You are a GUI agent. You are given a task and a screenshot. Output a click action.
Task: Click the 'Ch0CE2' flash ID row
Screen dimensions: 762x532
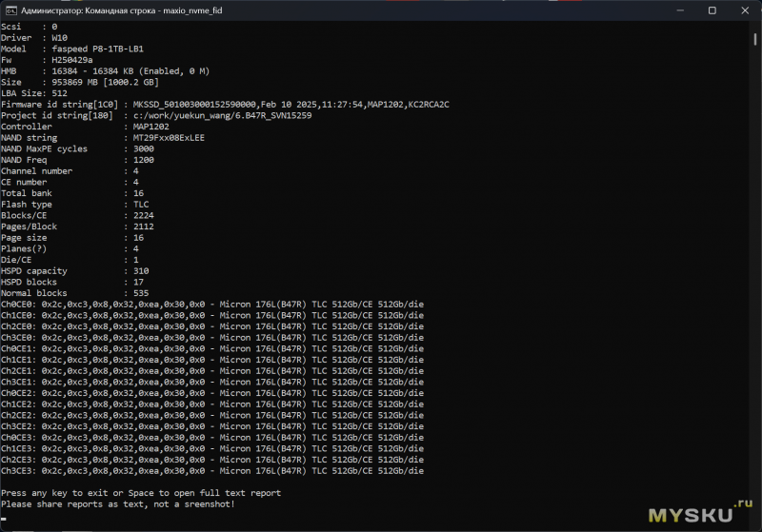tap(212, 393)
